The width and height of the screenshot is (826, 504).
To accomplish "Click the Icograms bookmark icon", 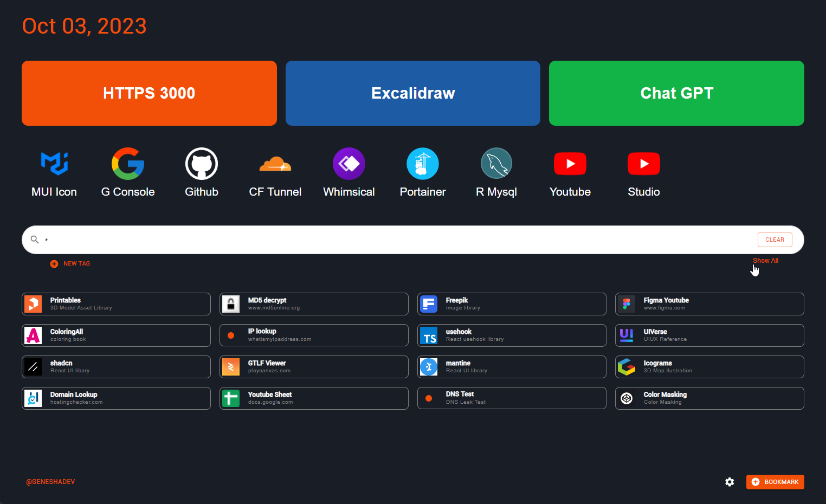I will [x=627, y=367].
